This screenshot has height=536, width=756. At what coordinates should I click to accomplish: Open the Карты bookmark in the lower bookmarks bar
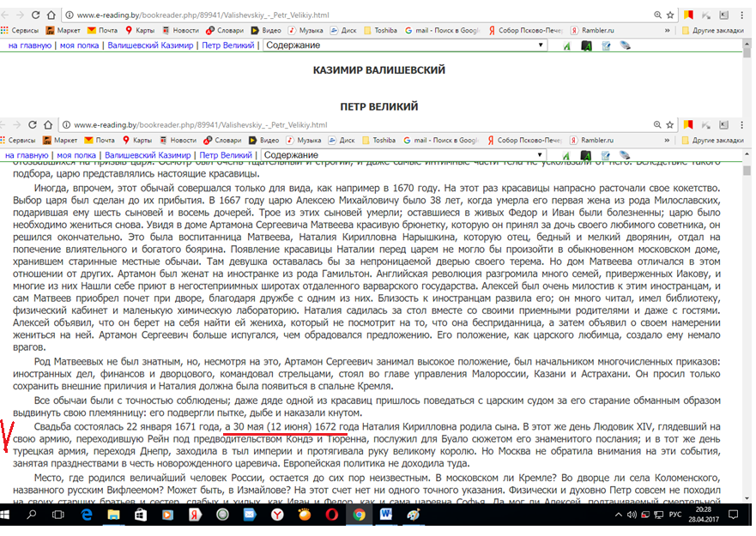tap(137, 141)
